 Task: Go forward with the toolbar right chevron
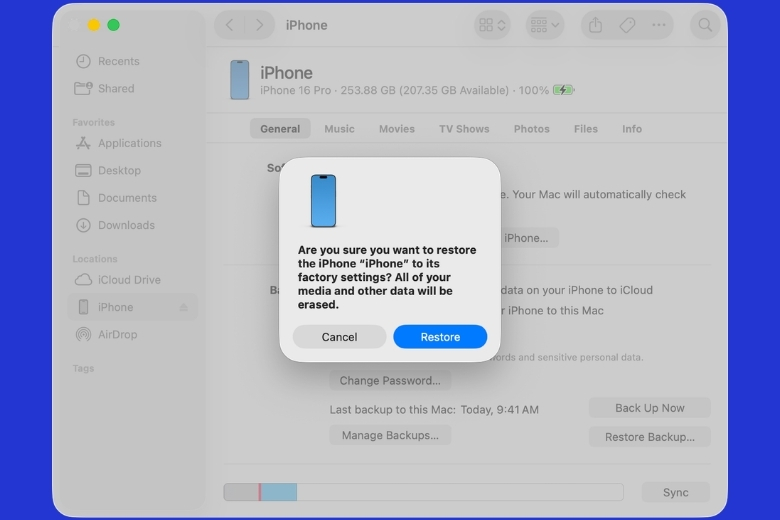coord(259,25)
